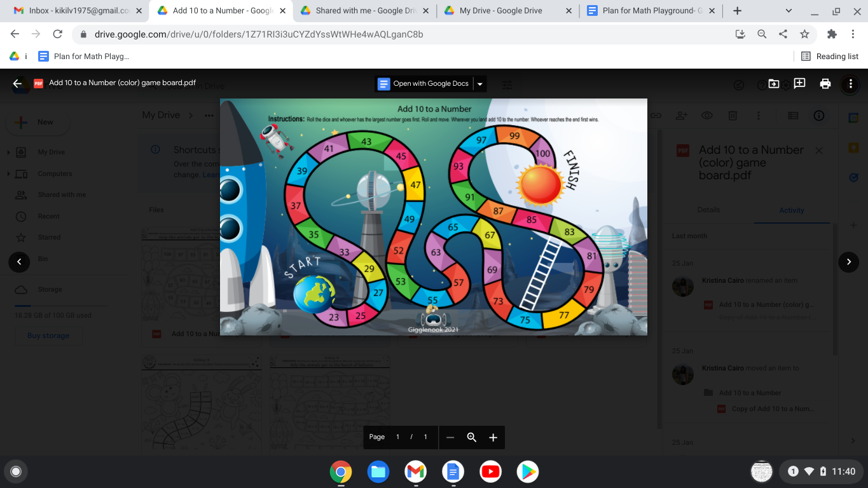The width and height of the screenshot is (868, 488).
Task: Click the magnifier fit-to-width zoom icon
Action: coord(472,437)
